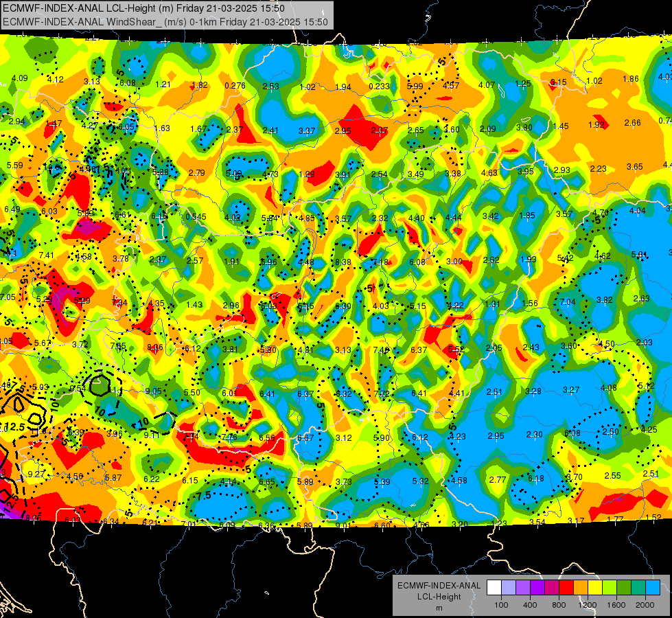
Task: Click wind shear value "3.82"
Action: (x=605, y=299)
